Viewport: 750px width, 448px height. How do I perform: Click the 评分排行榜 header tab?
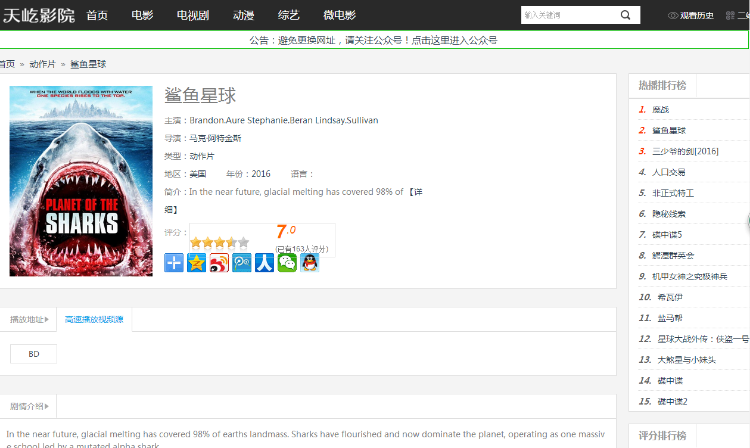point(662,436)
